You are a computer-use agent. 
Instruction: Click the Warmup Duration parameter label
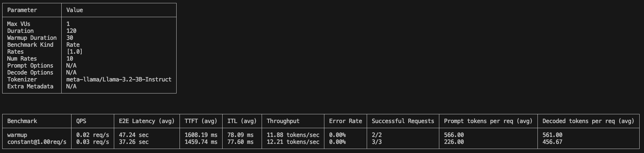(32, 38)
